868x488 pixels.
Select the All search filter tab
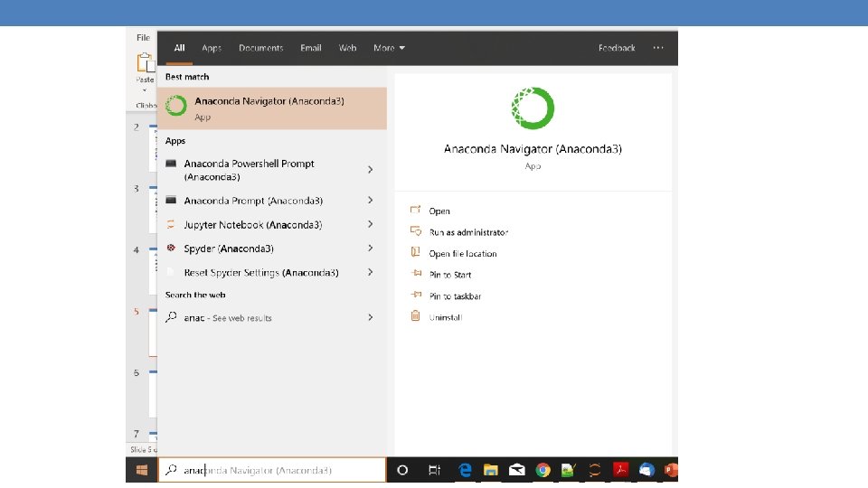point(179,48)
